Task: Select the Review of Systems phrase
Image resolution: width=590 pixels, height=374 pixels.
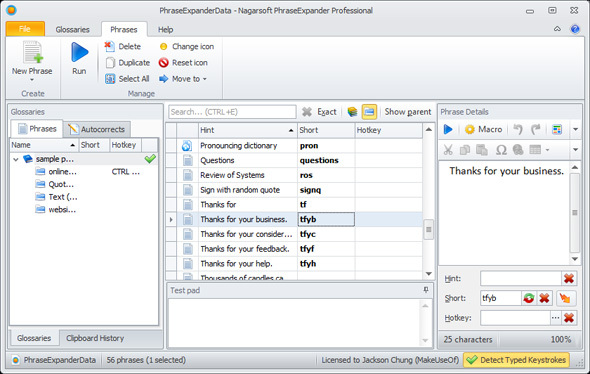Action: coord(294,175)
